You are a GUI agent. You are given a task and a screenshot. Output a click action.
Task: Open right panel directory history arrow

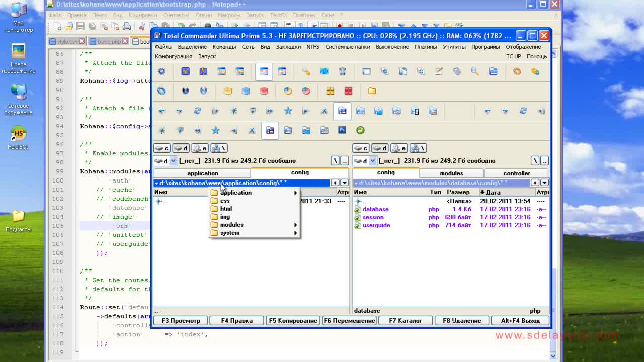tap(544, 183)
